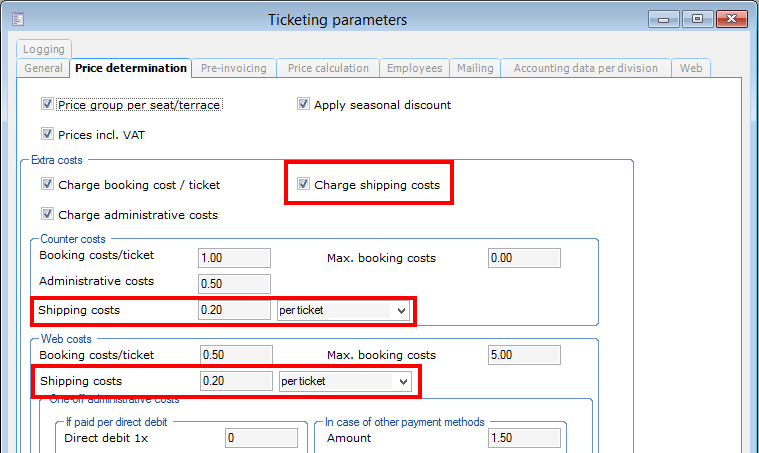Toggle Price group per seat/terrace checkbox
759x453 pixels.
pyautogui.click(x=48, y=104)
